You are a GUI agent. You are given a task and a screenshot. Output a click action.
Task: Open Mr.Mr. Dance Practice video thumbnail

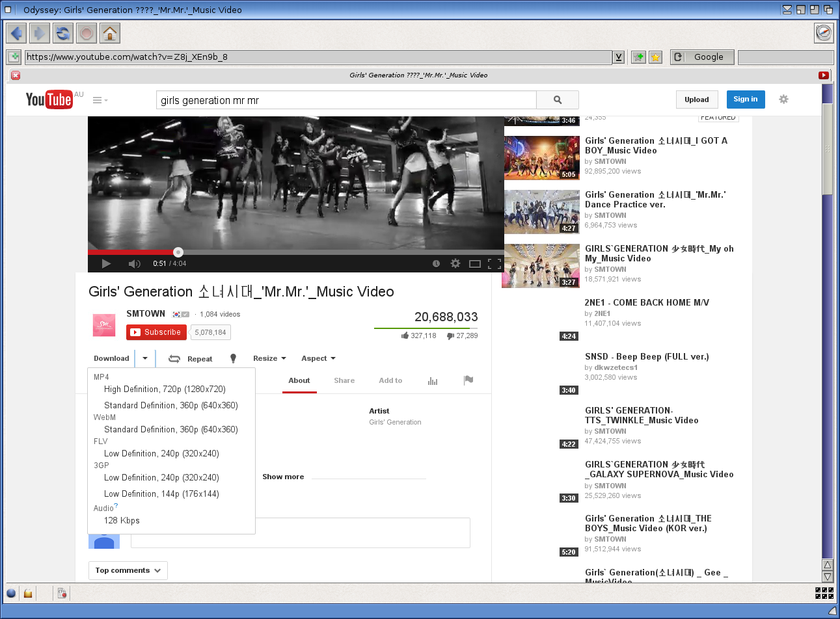click(x=542, y=212)
